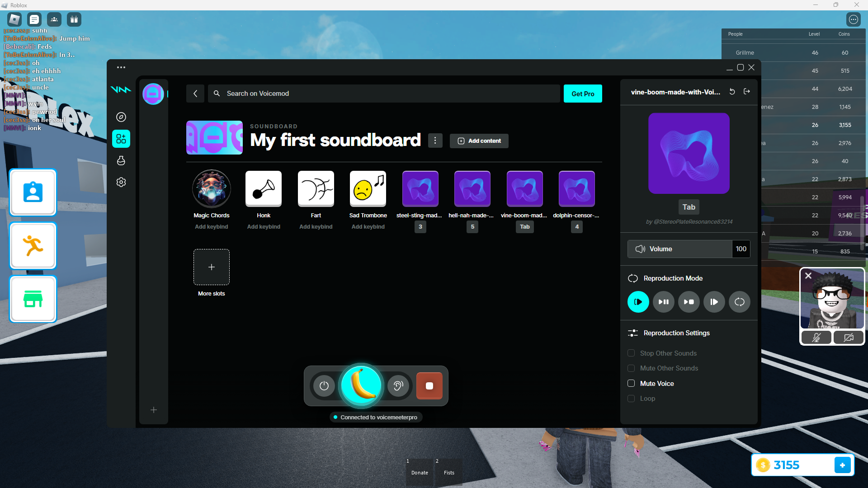The width and height of the screenshot is (868, 488).
Task: Click the Add content button
Action: [x=479, y=141]
